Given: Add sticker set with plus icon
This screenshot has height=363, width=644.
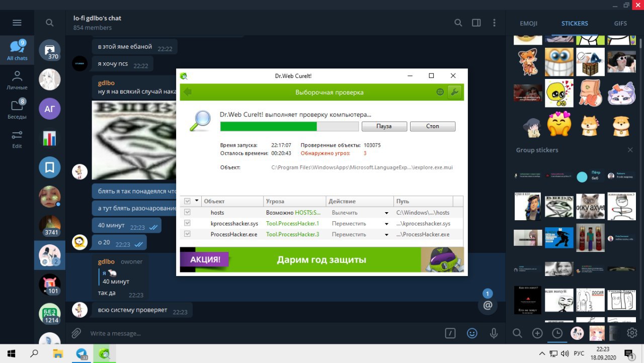Looking at the screenshot, I should point(537,333).
